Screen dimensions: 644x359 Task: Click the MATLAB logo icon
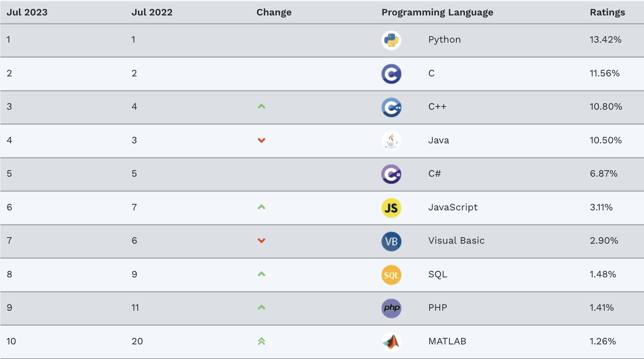[x=391, y=341]
